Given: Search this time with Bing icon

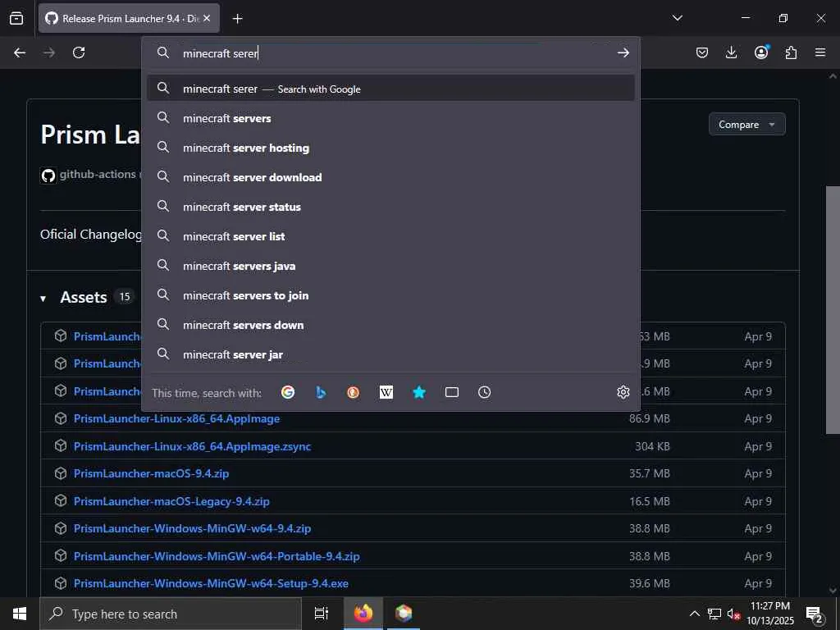Looking at the screenshot, I should (x=321, y=392).
